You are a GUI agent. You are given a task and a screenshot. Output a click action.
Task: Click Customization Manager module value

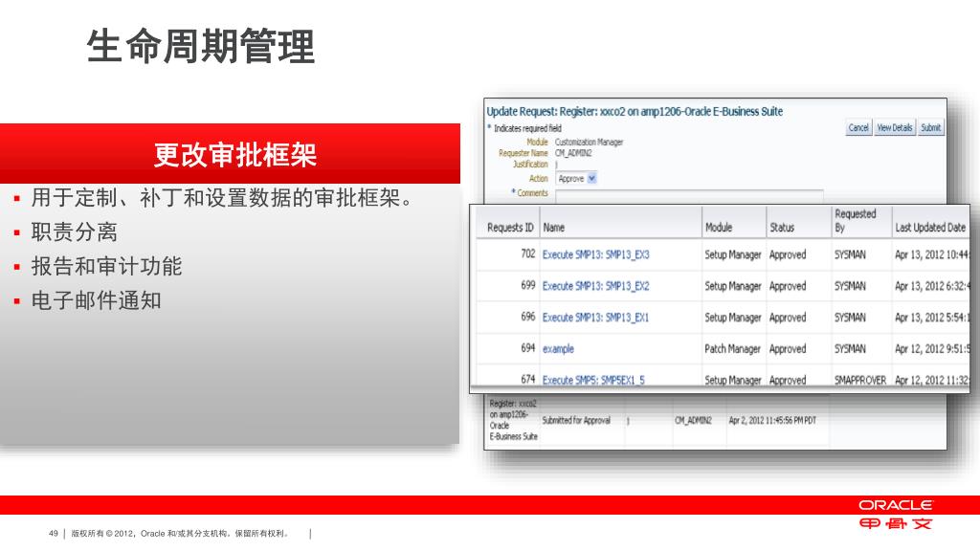point(589,143)
